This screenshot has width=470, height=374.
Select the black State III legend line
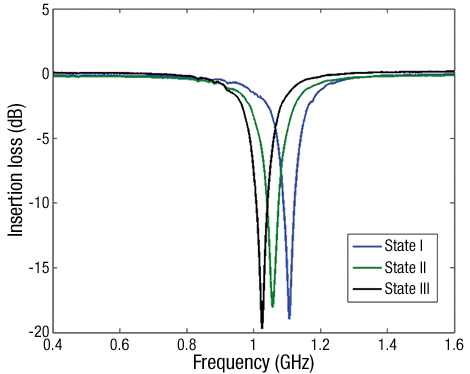367,289
